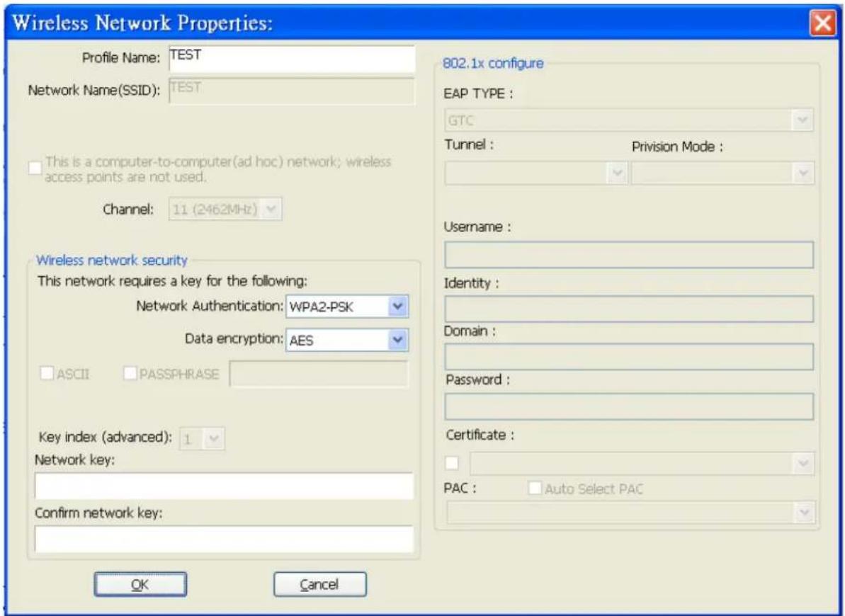Open the Privision Mode dropdown

tap(722, 173)
